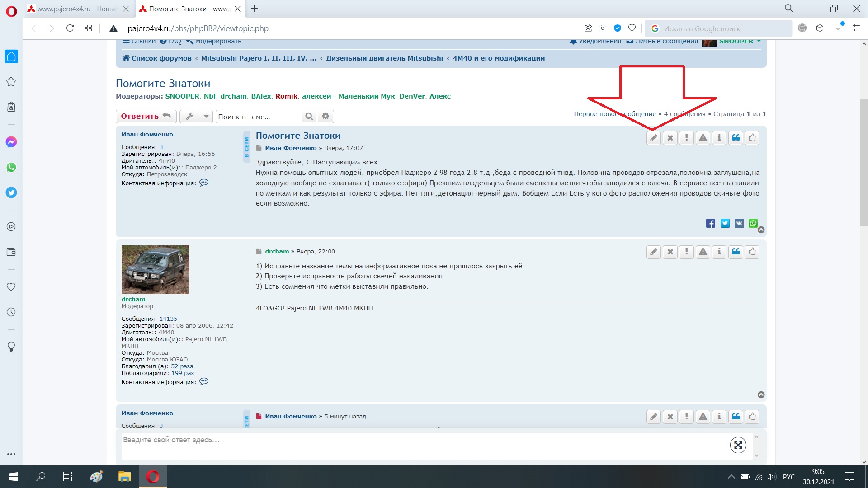Open Messenger in Opera sidebar
Image resolution: width=868 pixels, height=488 pixels.
(x=11, y=142)
